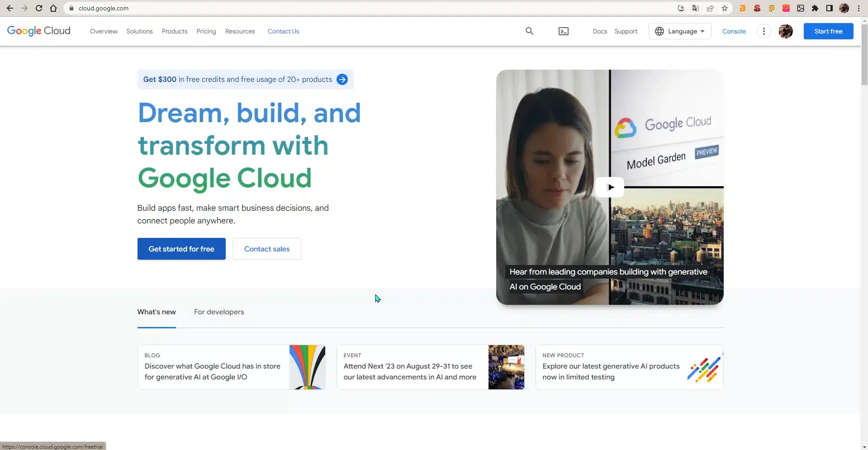Viewport: 868px width, 450px height.
Task: Switch to the For developers tab
Action: [x=219, y=312]
